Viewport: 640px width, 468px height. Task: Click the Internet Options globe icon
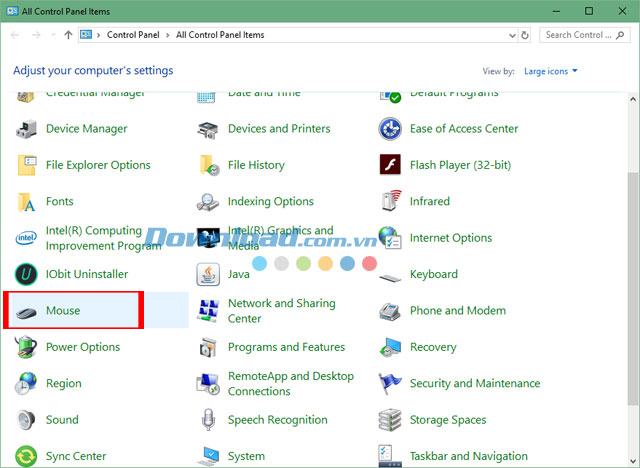(x=390, y=237)
